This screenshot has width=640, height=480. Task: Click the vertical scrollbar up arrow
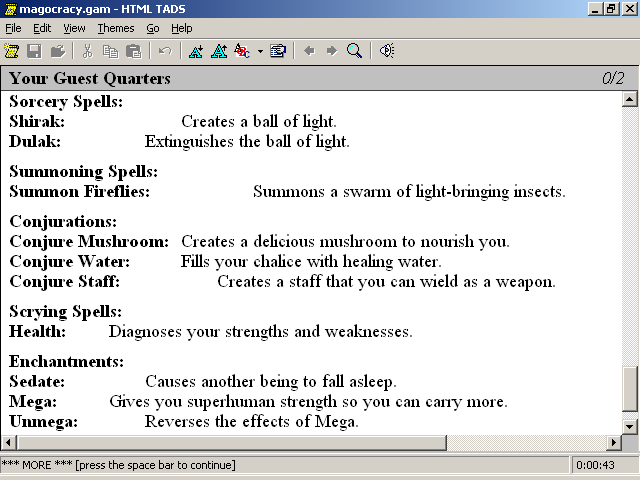(x=630, y=99)
